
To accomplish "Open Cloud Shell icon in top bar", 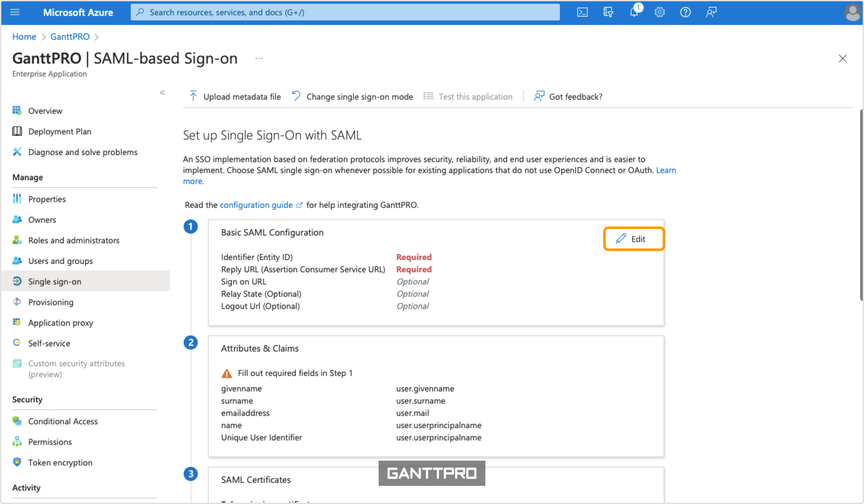I will click(582, 12).
